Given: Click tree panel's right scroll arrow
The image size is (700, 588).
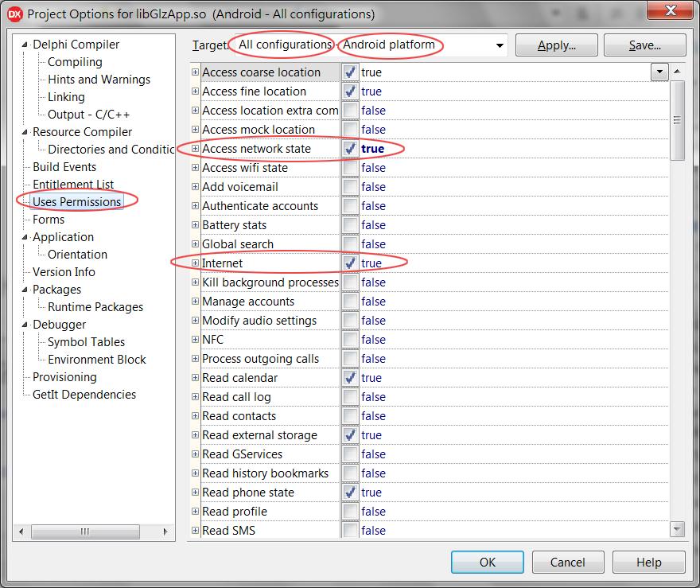Looking at the screenshot, I should coord(165,532).
